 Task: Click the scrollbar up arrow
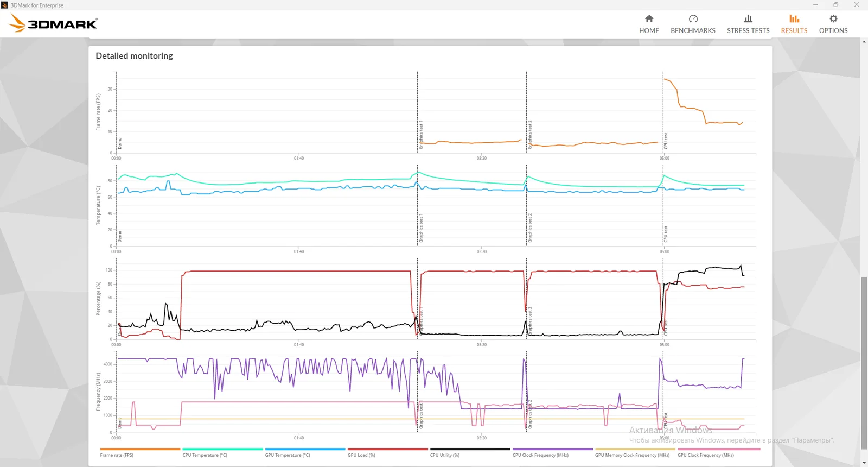[x=864, y=43]
